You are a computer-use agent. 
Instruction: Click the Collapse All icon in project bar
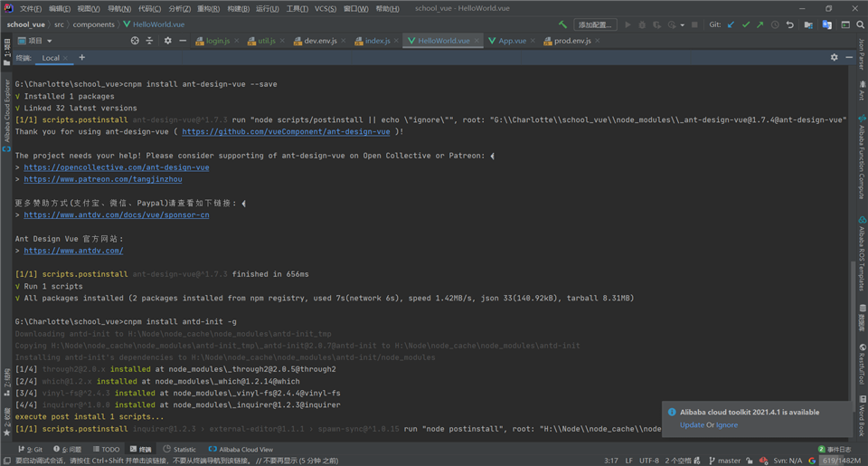[149, 41]
